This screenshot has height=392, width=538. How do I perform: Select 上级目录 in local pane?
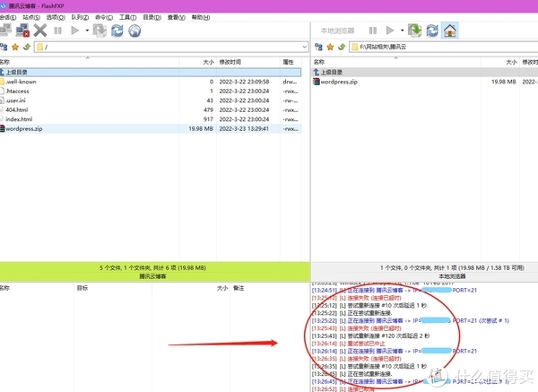[x=425, y=72]
